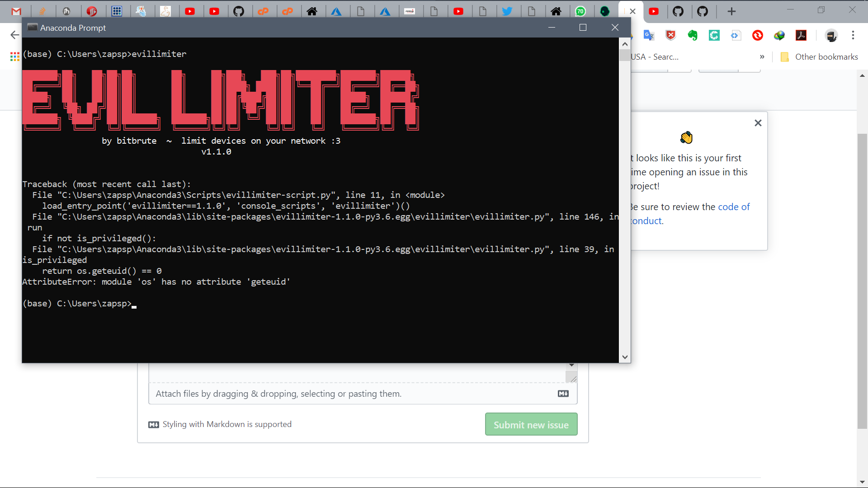This screenshot has height=488, width=868.
Task: Open the Chrome three-dot menu
Action: (854, 35)
